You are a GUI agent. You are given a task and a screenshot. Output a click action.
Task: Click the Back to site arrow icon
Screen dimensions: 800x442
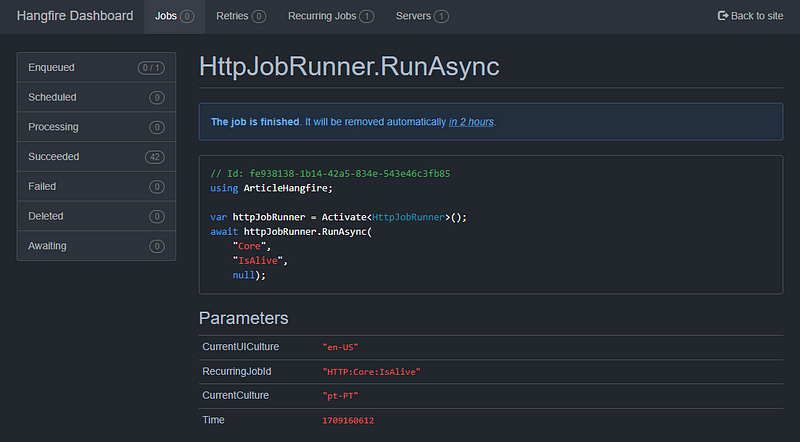click(723, 16)
